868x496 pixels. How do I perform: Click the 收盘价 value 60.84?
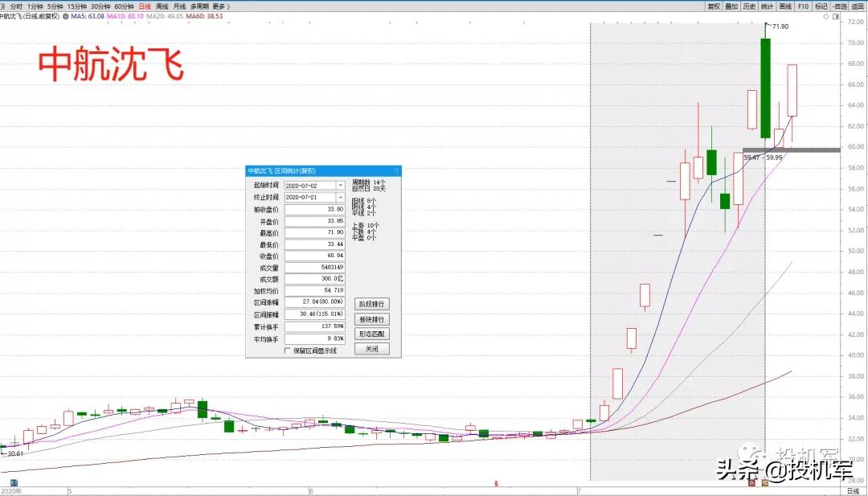314,256
